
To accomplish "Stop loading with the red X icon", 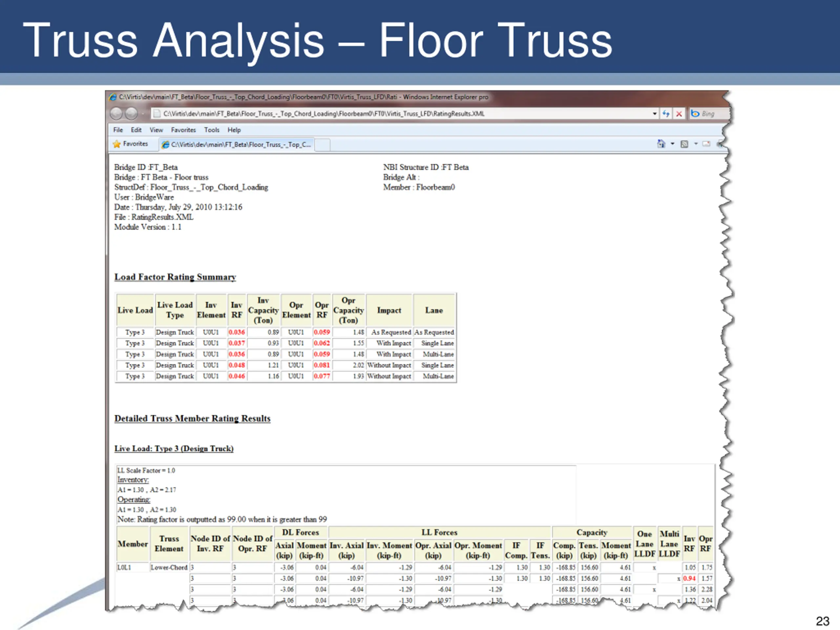I will (679, 114).
